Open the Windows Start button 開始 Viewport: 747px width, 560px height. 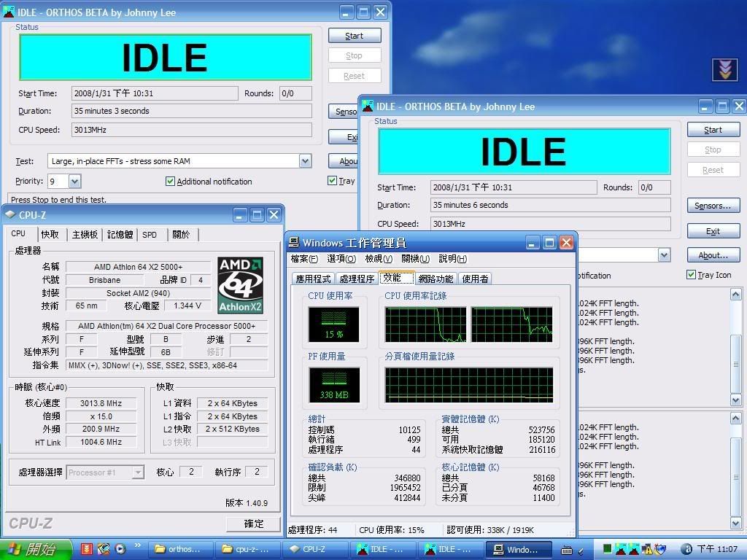pyautogui.click(x=35, y=549)
